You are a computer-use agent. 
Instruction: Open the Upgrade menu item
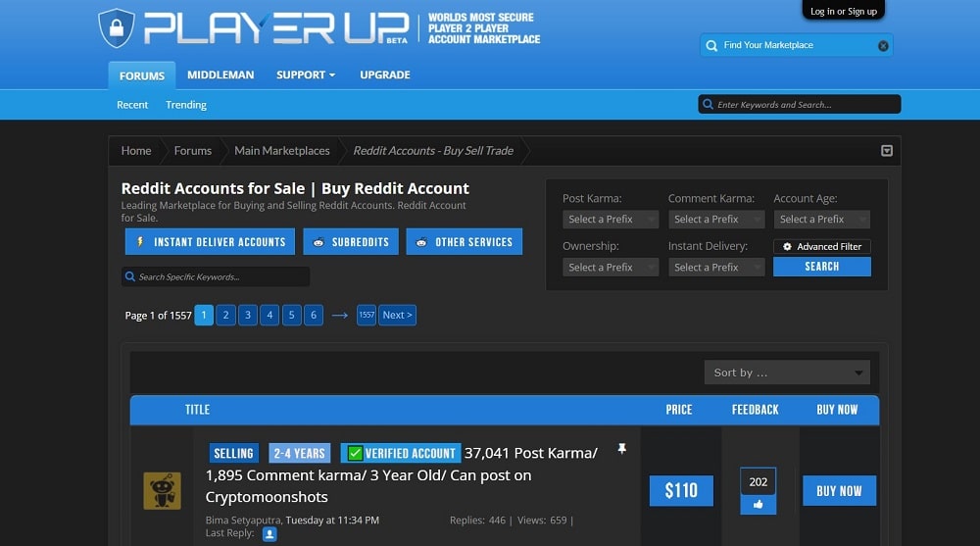pos(385,74)
